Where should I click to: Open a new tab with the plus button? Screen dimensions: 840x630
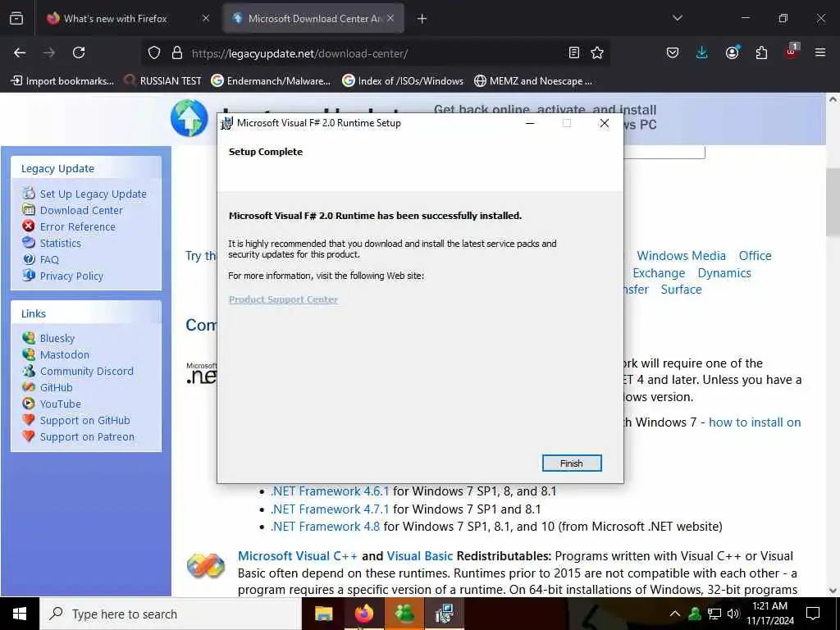point(422,19)
